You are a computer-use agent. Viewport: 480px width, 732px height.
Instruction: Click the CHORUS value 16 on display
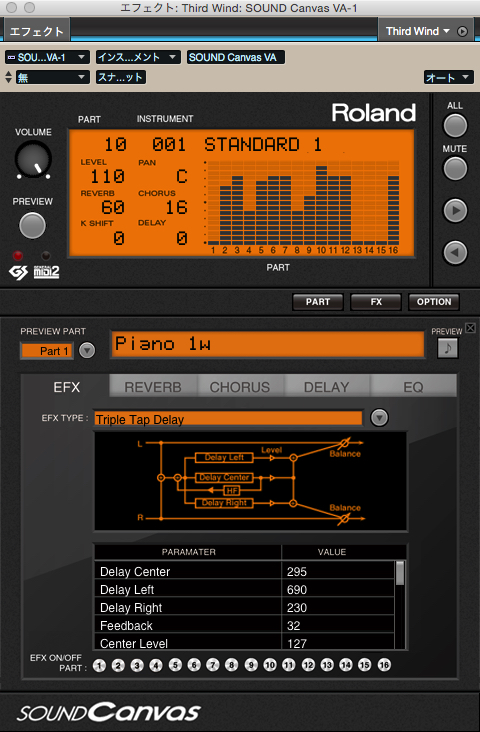click(x=176, y=207)
